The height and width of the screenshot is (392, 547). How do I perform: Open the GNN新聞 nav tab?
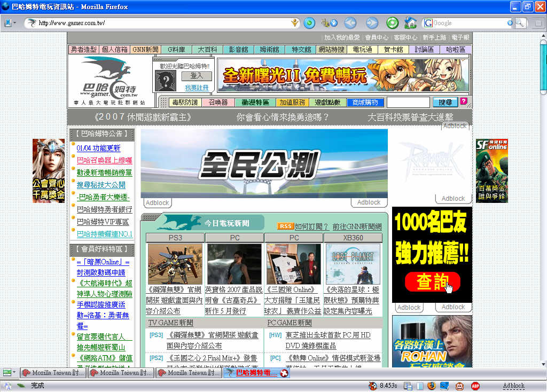pyautogui.click(x=145, y=50)
